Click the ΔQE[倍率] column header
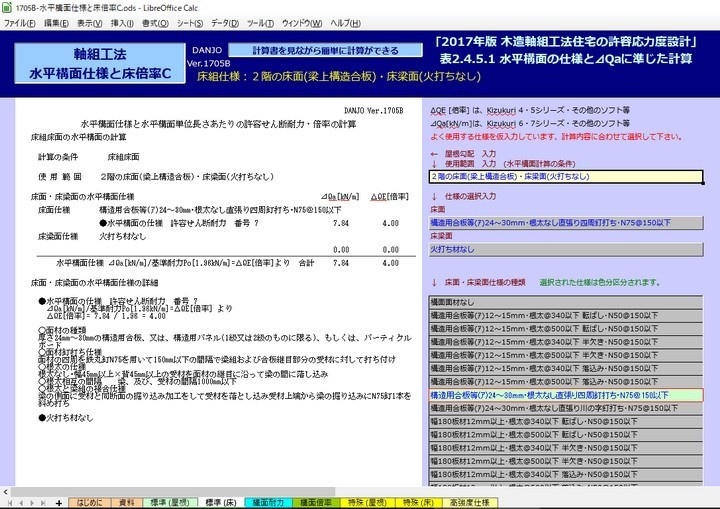This screenshot has width=720, height=509. click(389, 197)
